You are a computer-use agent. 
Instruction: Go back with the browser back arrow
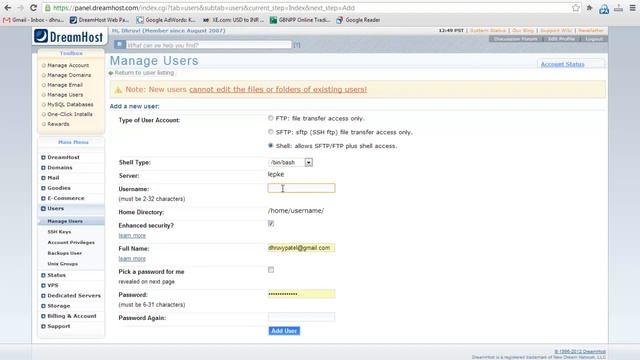[x=7, y=8]
